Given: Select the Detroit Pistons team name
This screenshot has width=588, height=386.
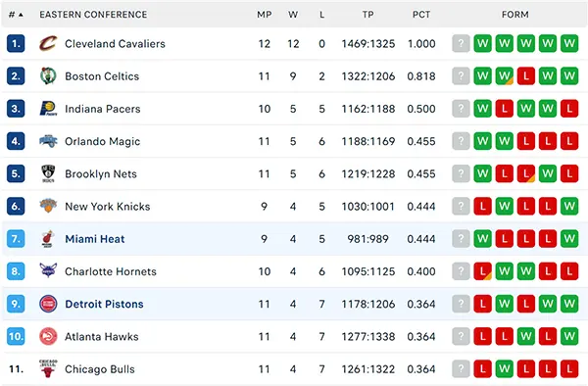Looking at the screenshot, I should (104, 304).
